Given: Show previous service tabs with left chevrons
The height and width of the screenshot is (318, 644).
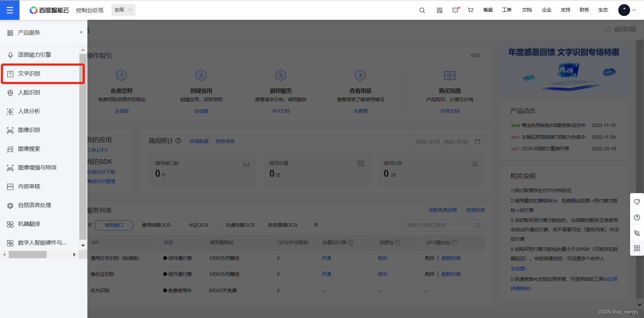Looking at the screenshot, I should [x=90, y=225].
